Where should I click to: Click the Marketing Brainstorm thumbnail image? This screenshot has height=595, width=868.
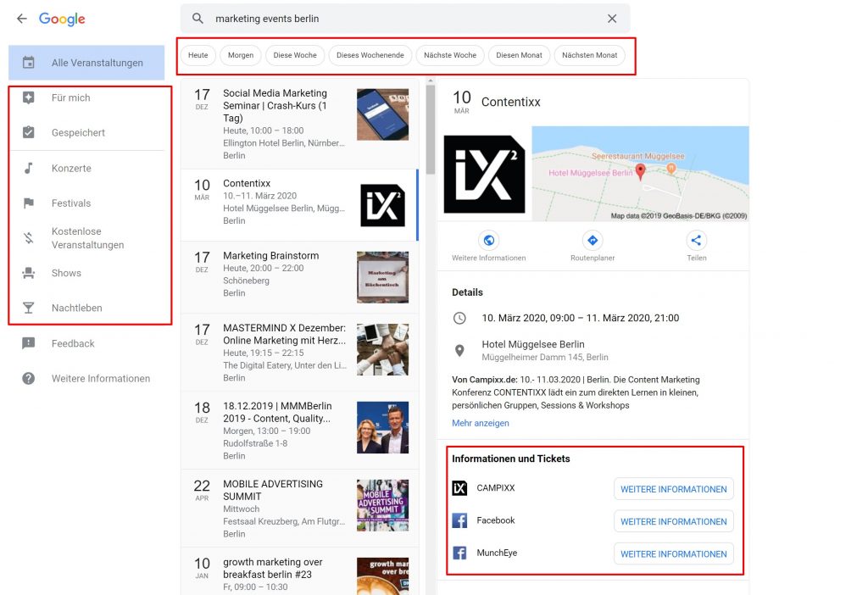382,277
